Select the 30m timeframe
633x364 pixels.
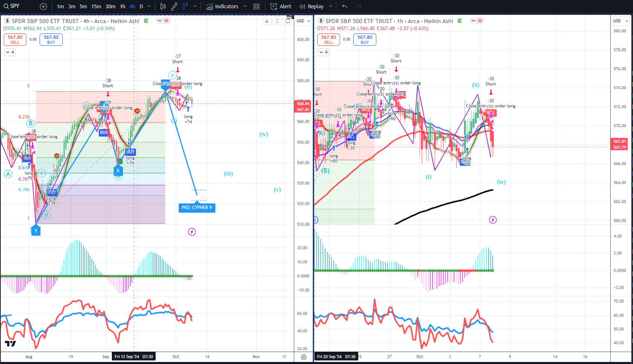[x=110, y=6]
